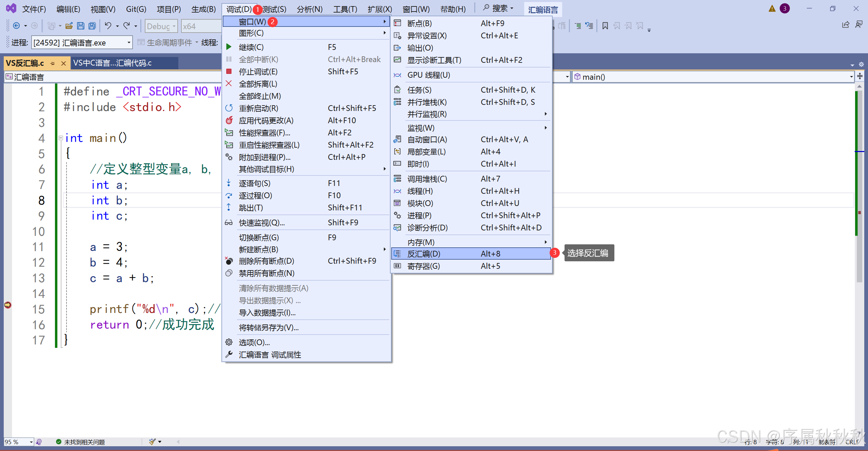
Task: Click the bookmark toolbar icon
Action: coord(605,26)
